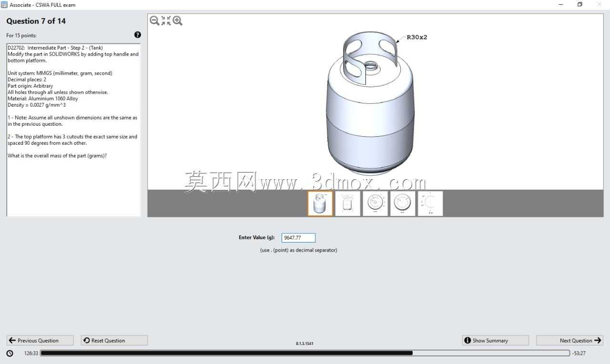610x364 pixels.
Task: Click the clock icon by elapsed time
Action: tap(10, 354)
